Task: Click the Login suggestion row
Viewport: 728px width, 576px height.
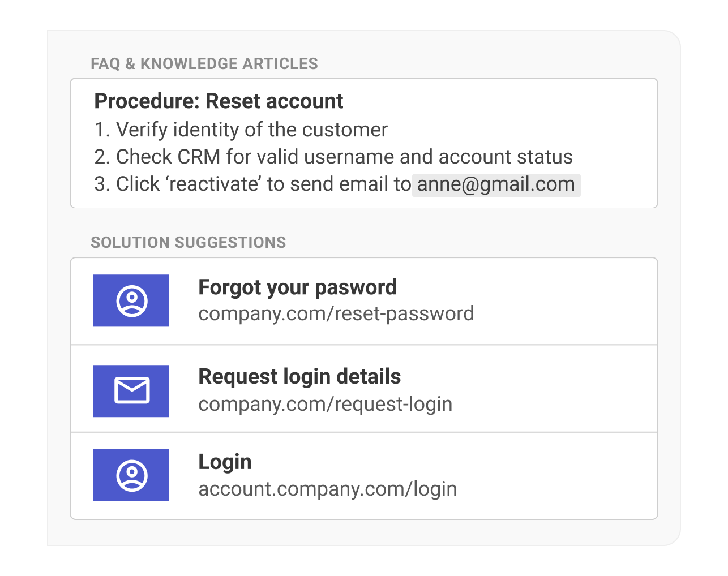Action: click(364, 476)
